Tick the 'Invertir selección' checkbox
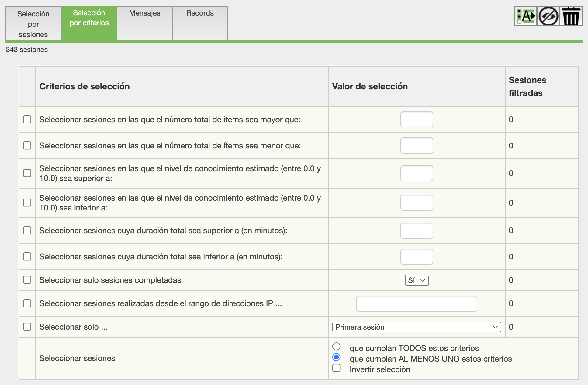588x385 pixels. click(336, 368)
